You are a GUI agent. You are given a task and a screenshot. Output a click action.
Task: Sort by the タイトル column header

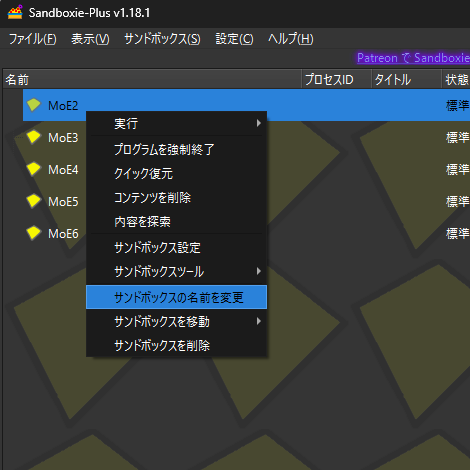[407, 79]
